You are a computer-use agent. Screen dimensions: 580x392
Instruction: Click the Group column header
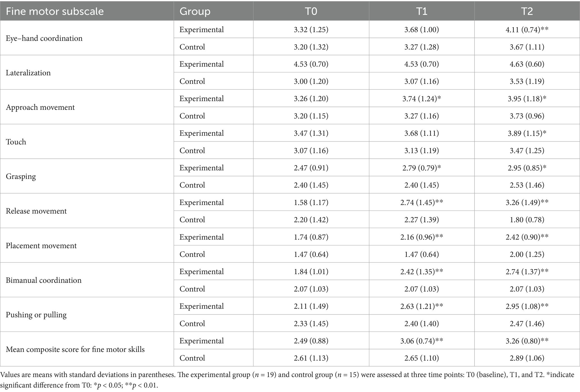coord(195,11)
